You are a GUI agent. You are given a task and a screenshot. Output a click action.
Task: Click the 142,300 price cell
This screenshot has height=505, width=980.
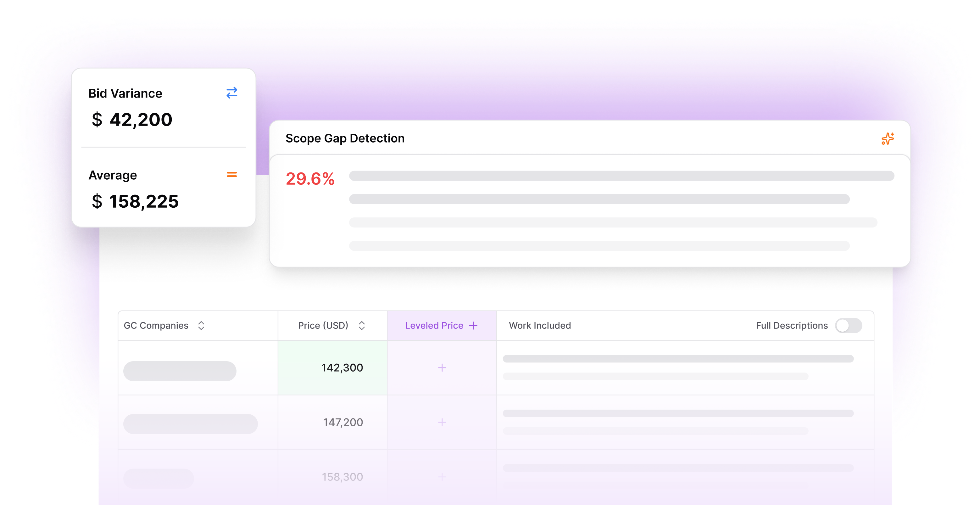tap(342, 368)
